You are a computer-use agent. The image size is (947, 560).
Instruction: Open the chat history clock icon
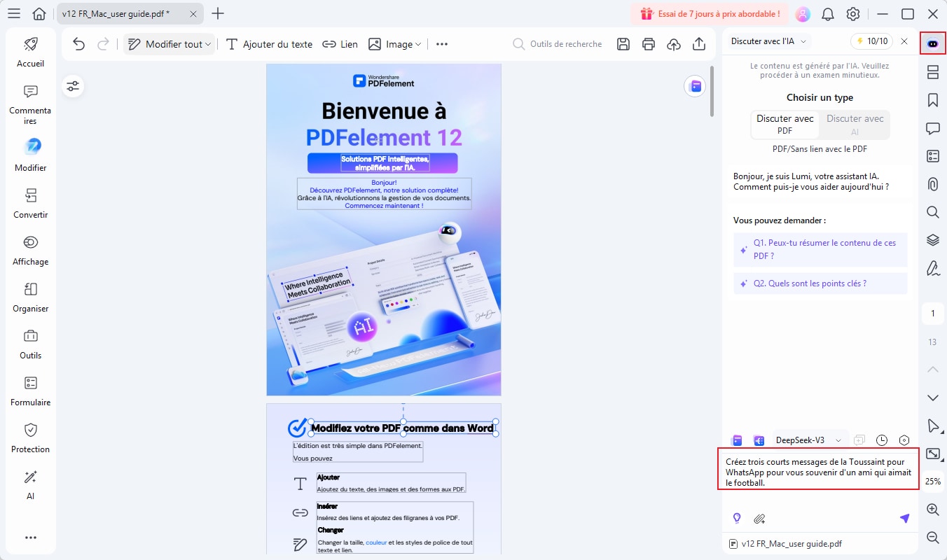click(882, 440)
